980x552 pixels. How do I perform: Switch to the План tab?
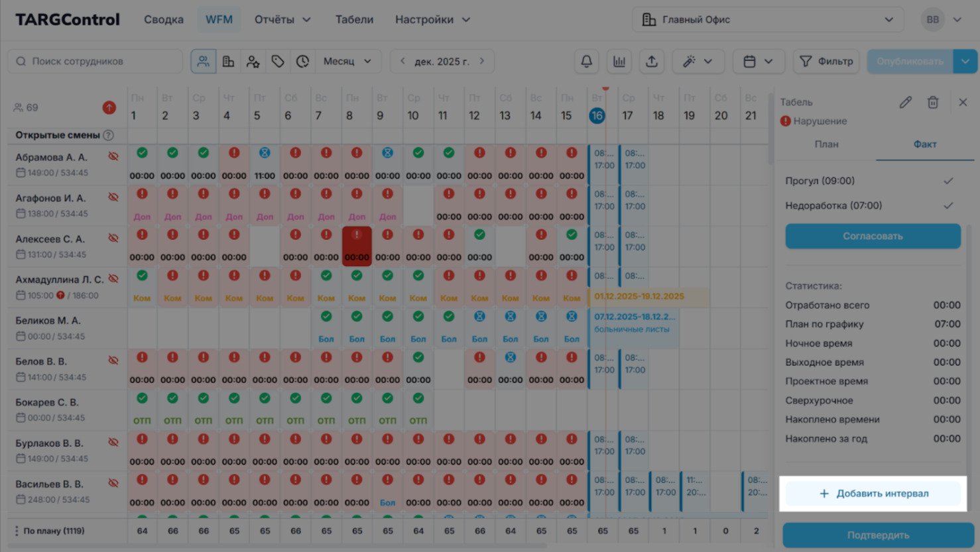pos(826,144)
